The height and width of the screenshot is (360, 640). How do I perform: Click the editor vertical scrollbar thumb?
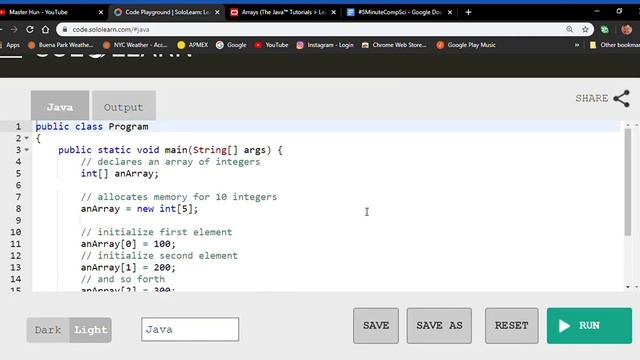(x=628, y=182)
